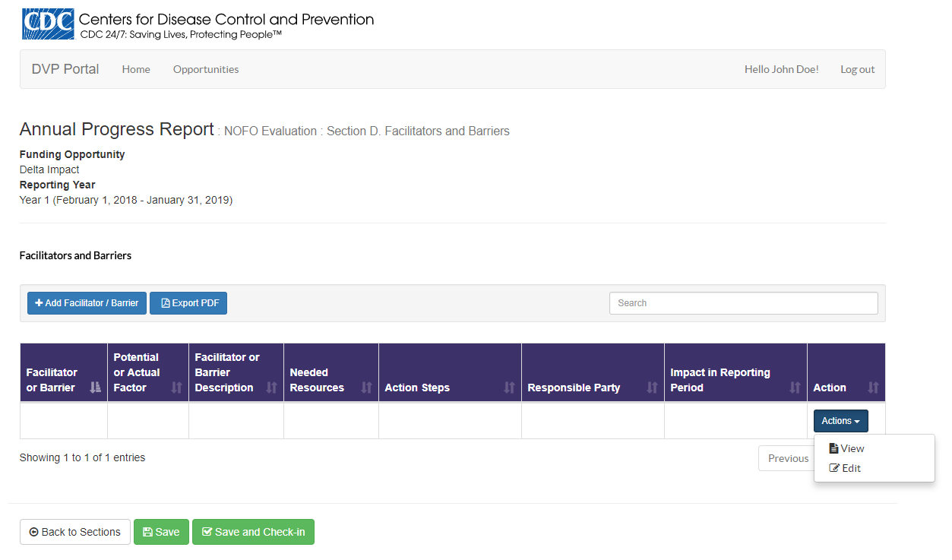Click the CDC logo
Screen dimensions: 952x560
click(x=49, y=24)
